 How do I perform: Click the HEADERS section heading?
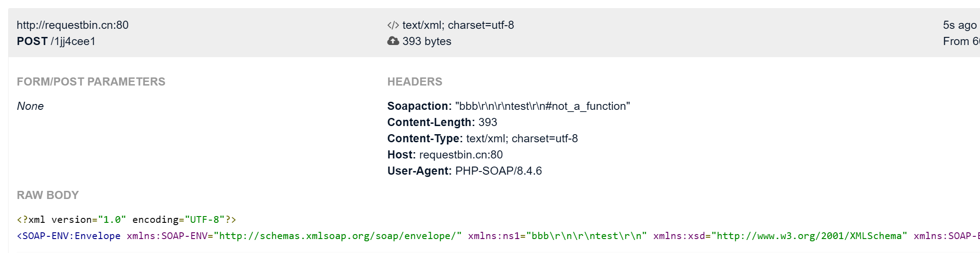click(415, 81)
